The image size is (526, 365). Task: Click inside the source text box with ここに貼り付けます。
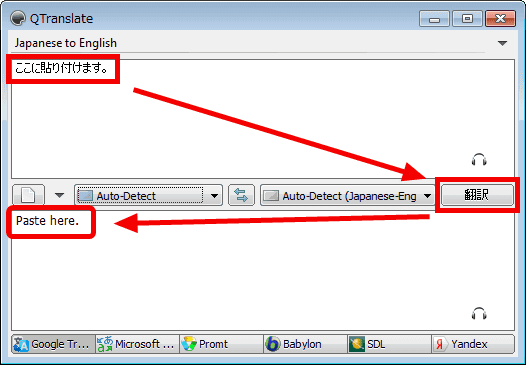tap(263, 119)
